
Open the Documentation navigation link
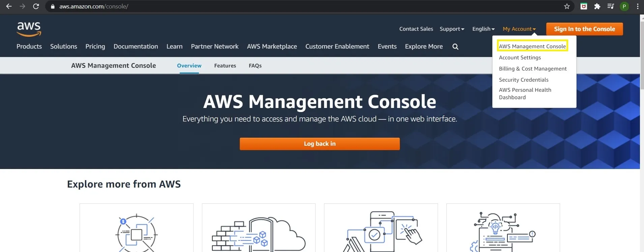[x=136, y=47]
